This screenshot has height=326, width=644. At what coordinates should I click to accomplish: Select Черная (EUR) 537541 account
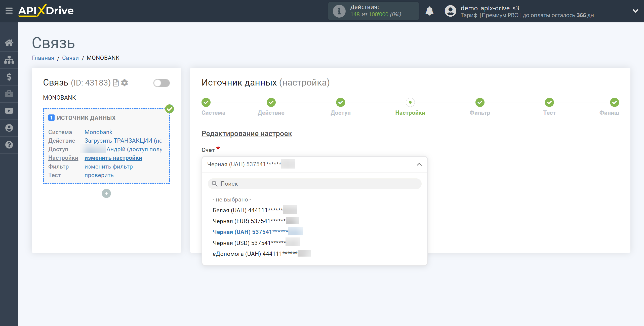256,221
